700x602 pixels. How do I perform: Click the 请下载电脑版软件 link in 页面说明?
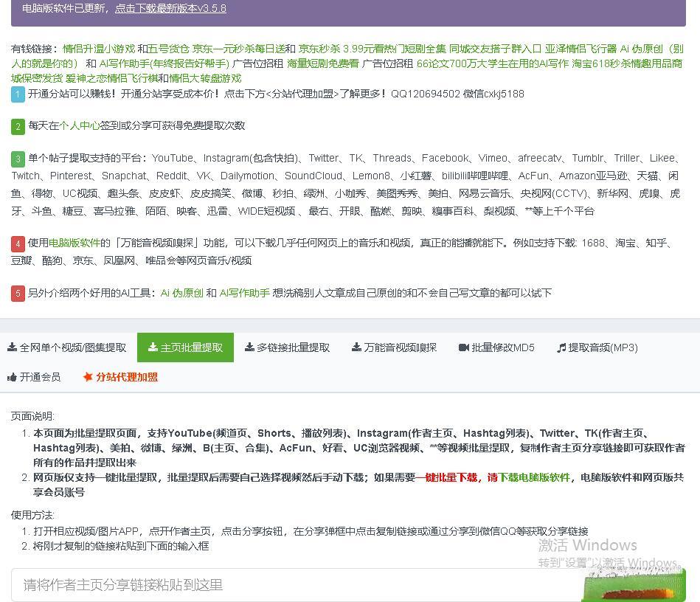(528, 477)
